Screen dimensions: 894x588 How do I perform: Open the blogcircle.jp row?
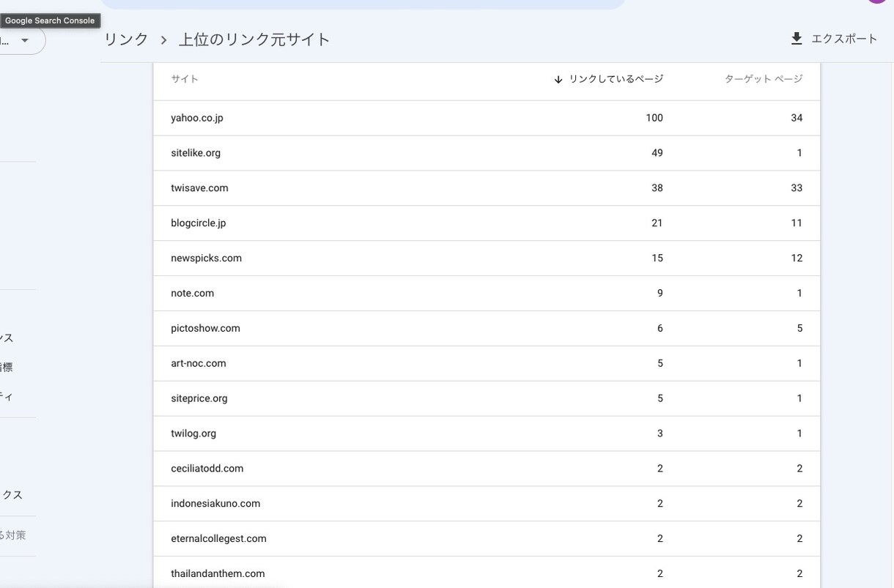(x=487, y=223)
